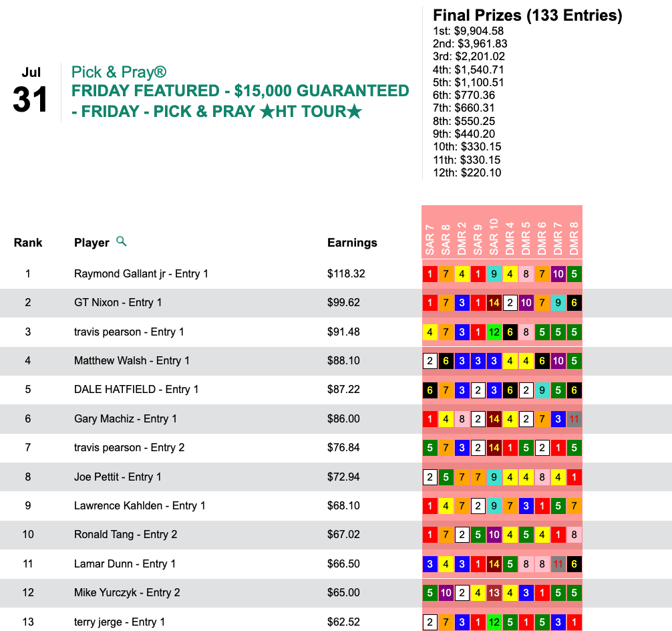Open GT Nixon Entry 1 player entry
Image resolution: width=672 pixels, height=631 pixels.
coord(118,302)
